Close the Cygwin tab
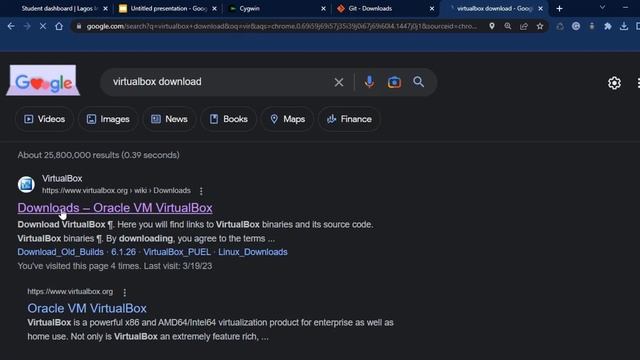640x360 pixels. (x=323, y=9)
